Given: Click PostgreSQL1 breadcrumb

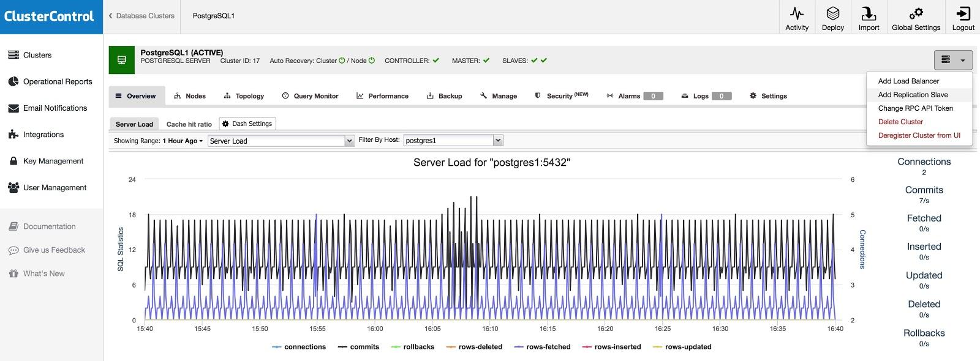Looking at the screenshot, I should [214, 16].
